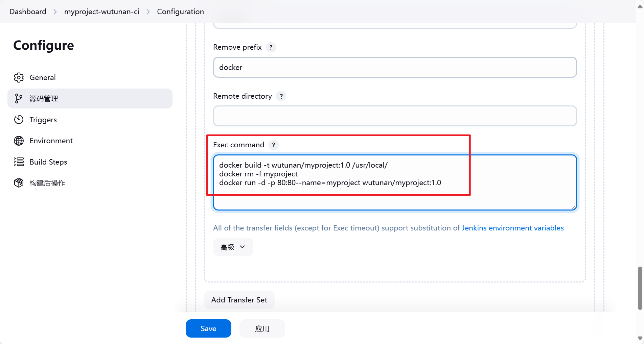This screenshot has width=644, height=344.
Task: Select 源码管理 sidebar item
Action: tap(90, 98)
